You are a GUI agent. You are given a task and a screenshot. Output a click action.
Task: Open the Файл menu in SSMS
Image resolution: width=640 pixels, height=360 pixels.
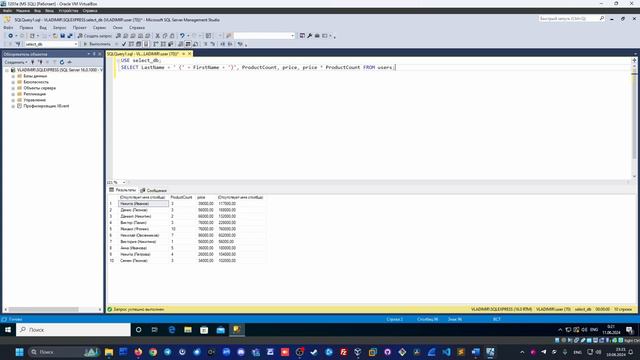point(8,28)
